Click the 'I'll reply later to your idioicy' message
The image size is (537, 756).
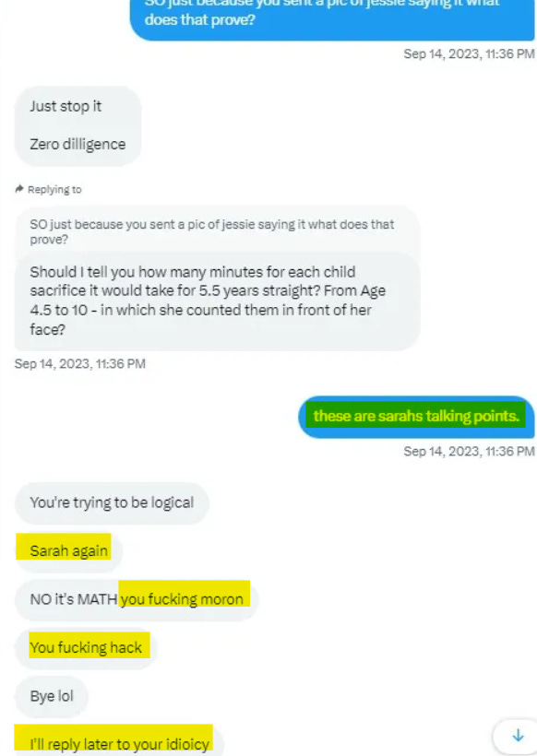pos(119,741)
